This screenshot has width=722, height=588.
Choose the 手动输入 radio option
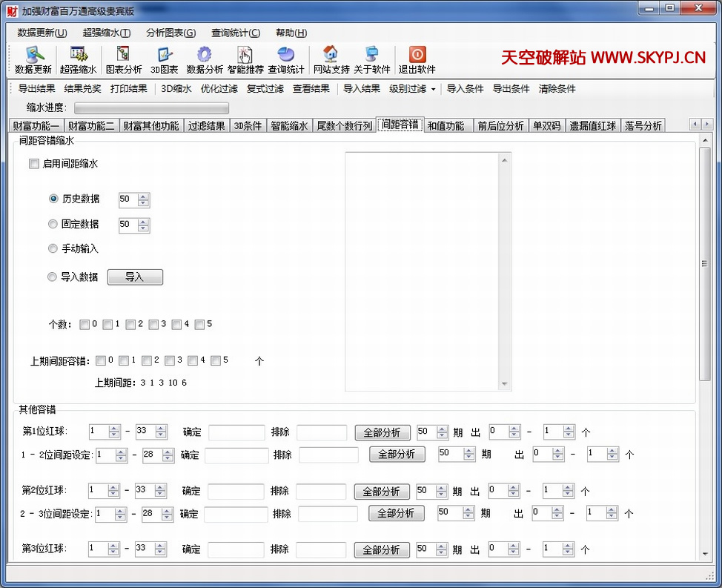[53, 249]
